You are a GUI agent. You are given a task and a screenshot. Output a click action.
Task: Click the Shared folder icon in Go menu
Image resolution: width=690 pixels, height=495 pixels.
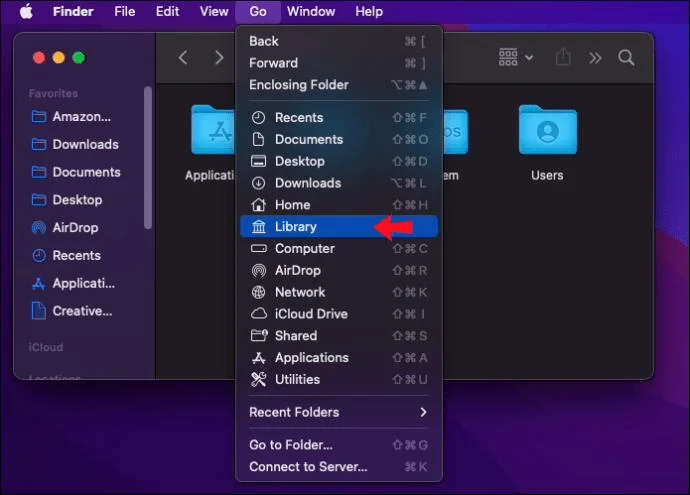[x=259, y=336]
